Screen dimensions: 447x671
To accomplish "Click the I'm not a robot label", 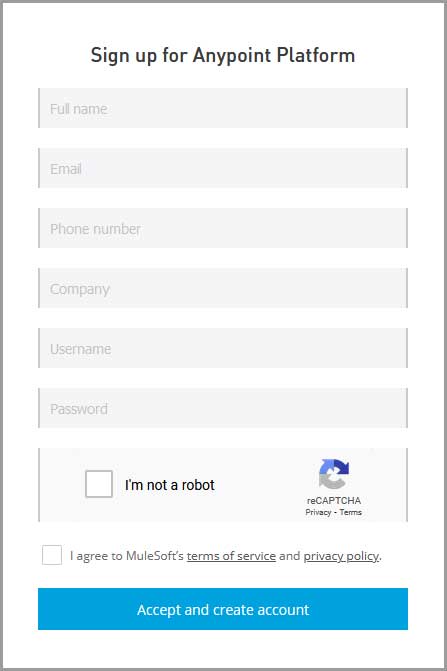I will click(x=170, y=485).
